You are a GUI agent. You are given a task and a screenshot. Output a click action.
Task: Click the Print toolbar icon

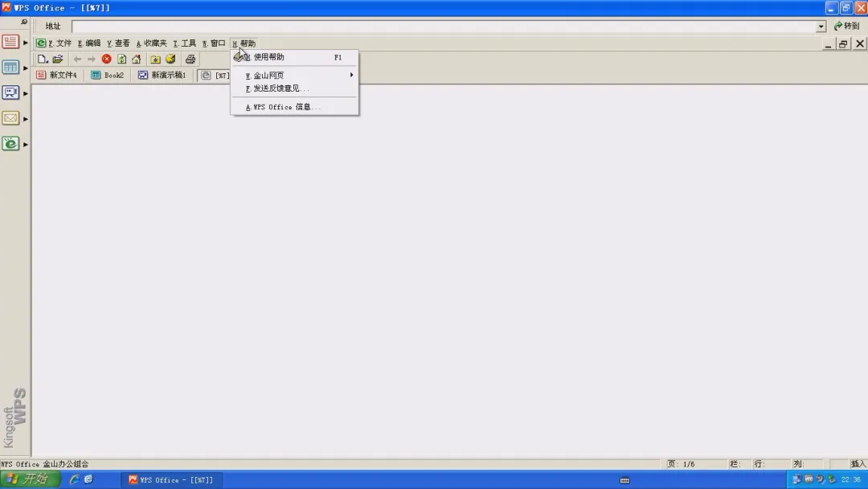pos(190,60)
